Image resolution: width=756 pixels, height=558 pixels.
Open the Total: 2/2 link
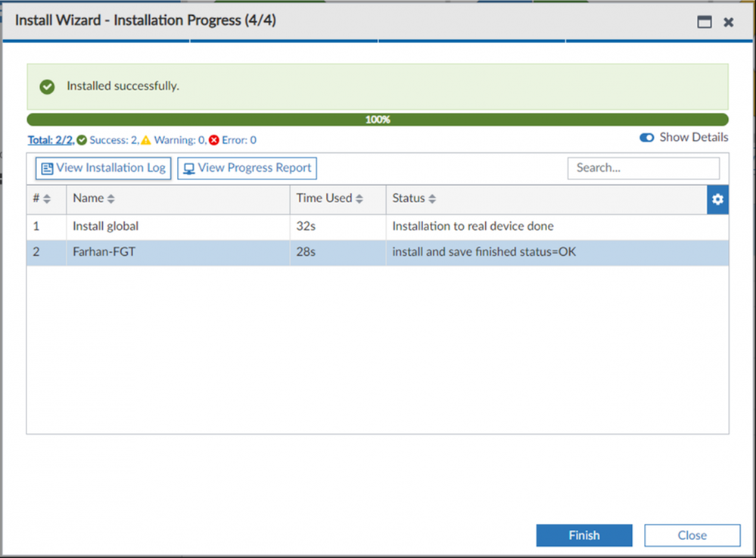pyautogui.click(x=50, y=140)
